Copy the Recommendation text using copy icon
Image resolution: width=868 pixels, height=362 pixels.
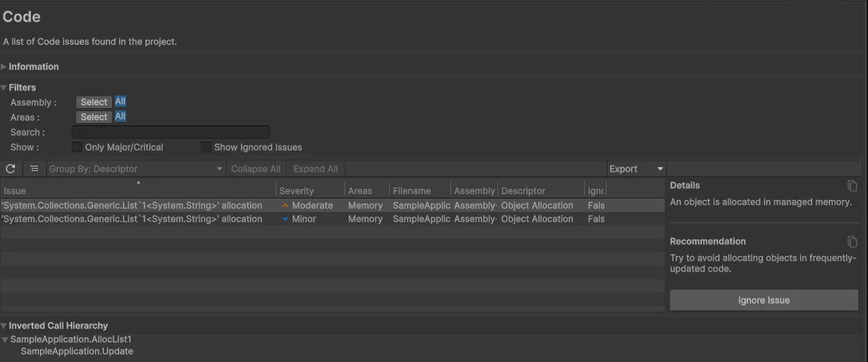tap(852, 242)
